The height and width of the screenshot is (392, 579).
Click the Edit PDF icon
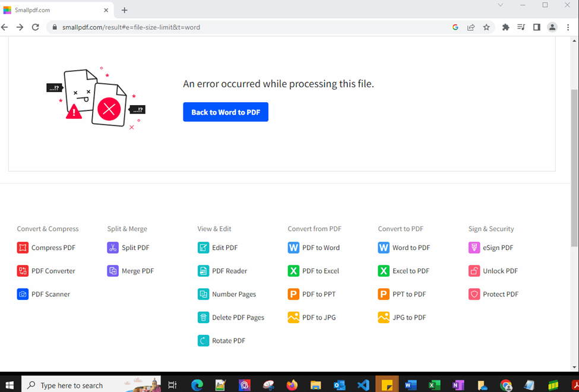(204, 248)
